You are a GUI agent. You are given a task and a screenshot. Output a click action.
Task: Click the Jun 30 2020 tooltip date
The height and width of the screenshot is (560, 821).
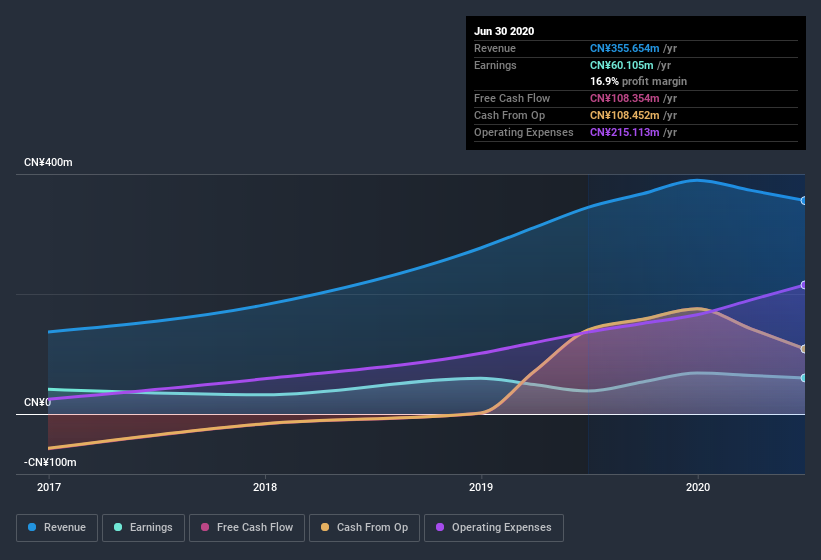504,31
